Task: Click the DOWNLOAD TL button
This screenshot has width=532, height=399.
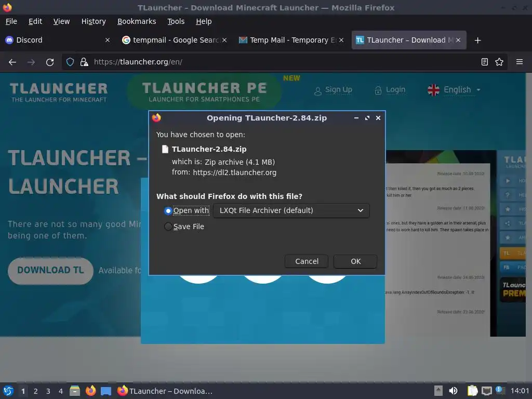Action: click(50, 270)
